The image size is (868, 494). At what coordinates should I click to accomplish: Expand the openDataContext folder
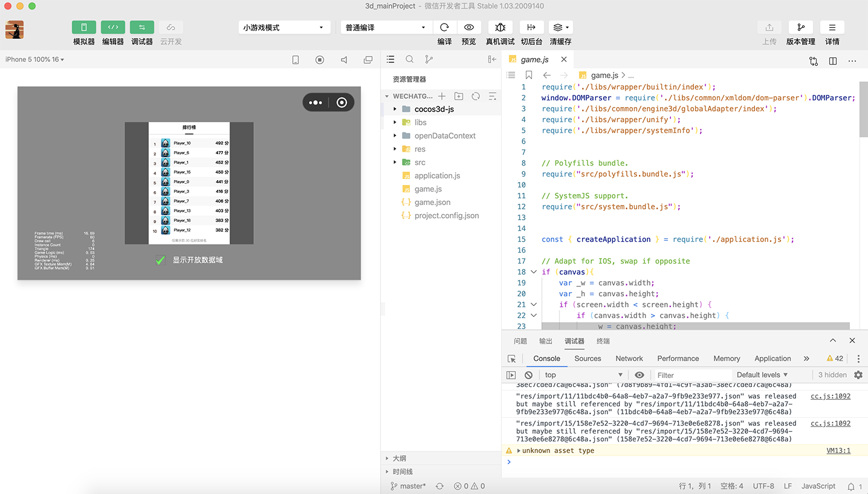395,135
